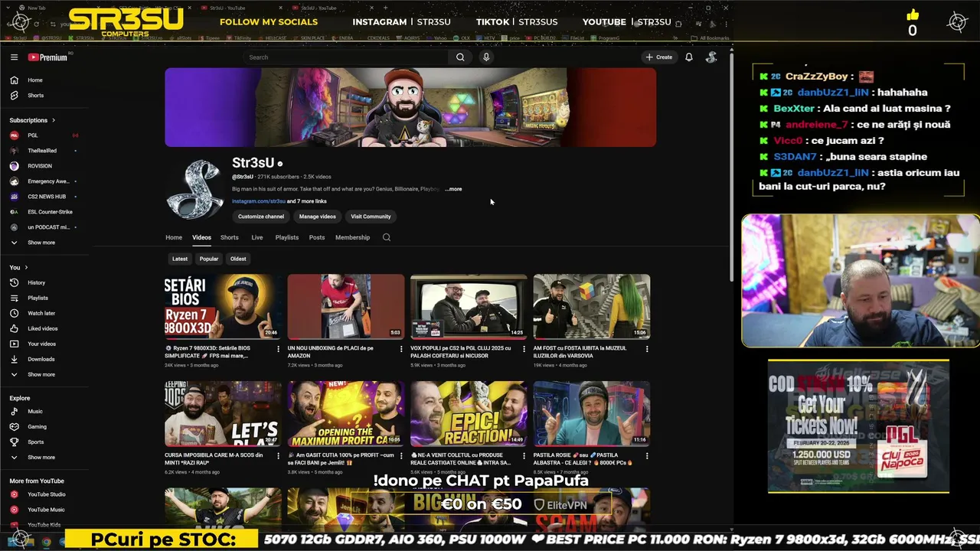980x551 pixels.
Task: Click the search magnifier button
Action: pyautogui.click(x=460, y=57)
